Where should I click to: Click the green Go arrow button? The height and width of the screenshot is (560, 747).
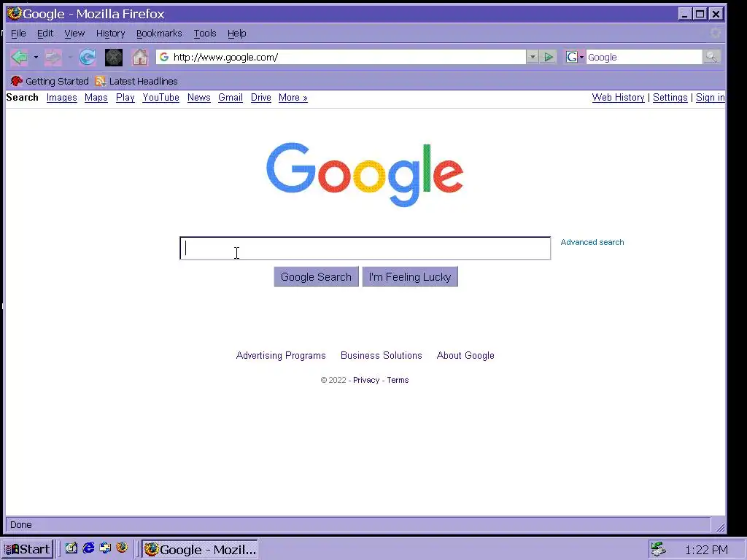tap(549, 57)
